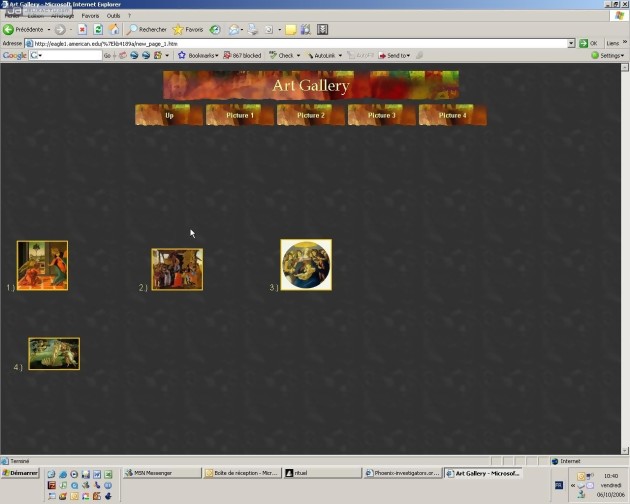Click the 867 blocked popup blocker
The width and height of the screenshot is (630, 504).
click(242, 55)
